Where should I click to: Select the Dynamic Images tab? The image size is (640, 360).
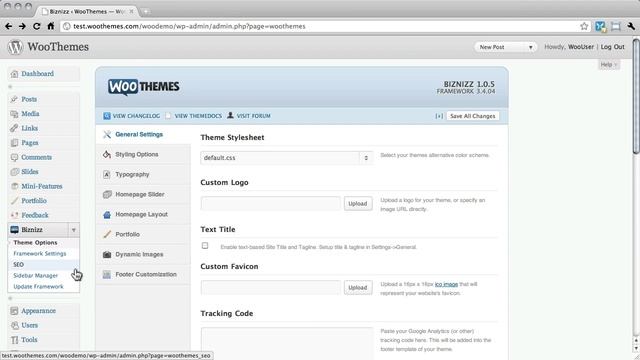pos(143,254)
